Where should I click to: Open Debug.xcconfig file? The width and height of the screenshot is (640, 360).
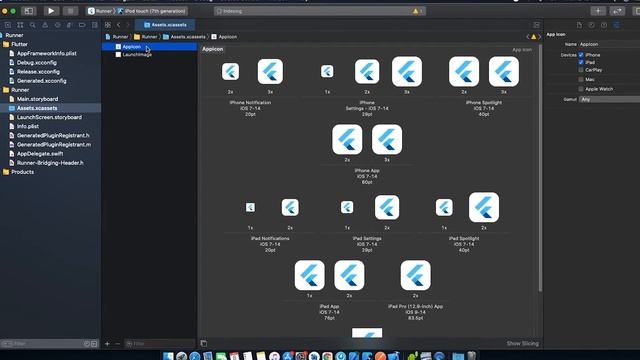click(x=36, y=62)
